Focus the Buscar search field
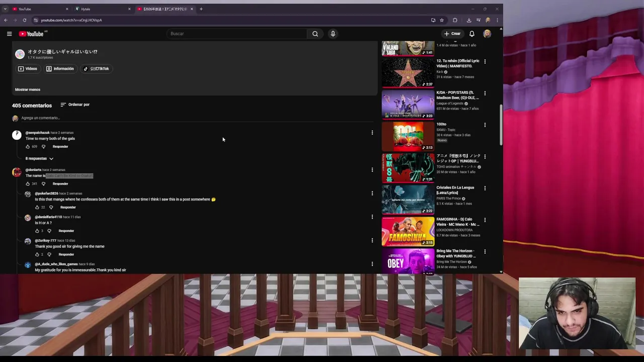 tap(236, 34)
